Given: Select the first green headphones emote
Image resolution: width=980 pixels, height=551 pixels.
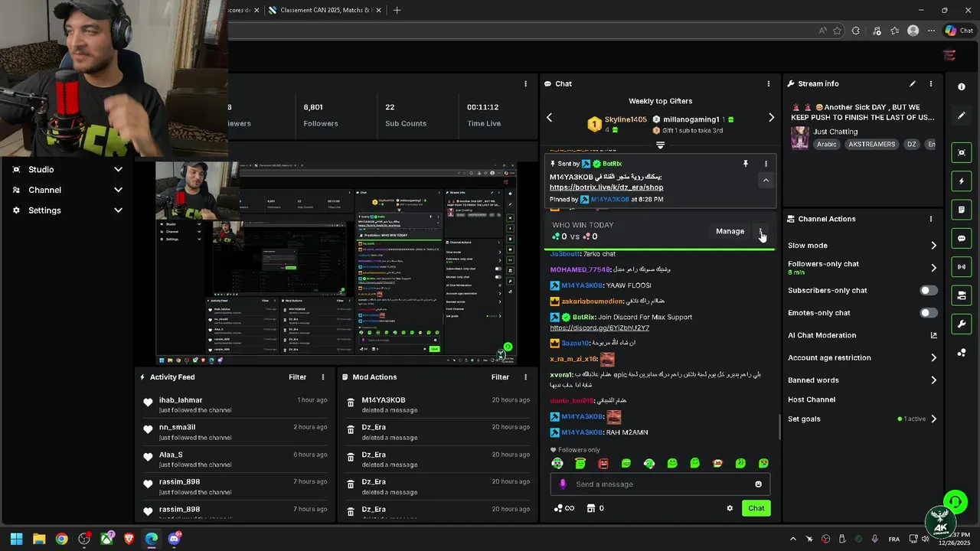Looking at the screenshot, I should pos(557,463).
